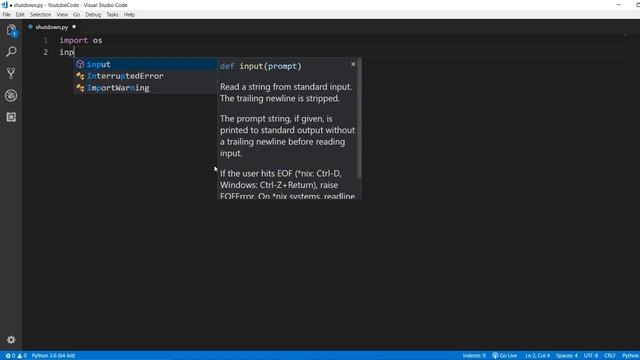Open the File menu
The image size is (640, 360).
point(7,15)
